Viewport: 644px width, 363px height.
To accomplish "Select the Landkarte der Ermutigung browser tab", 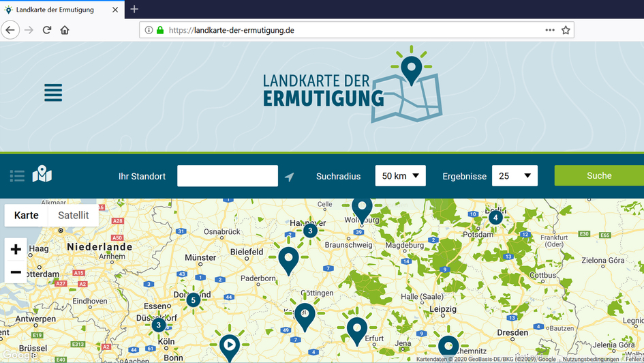I will click(x=61, y=10).
